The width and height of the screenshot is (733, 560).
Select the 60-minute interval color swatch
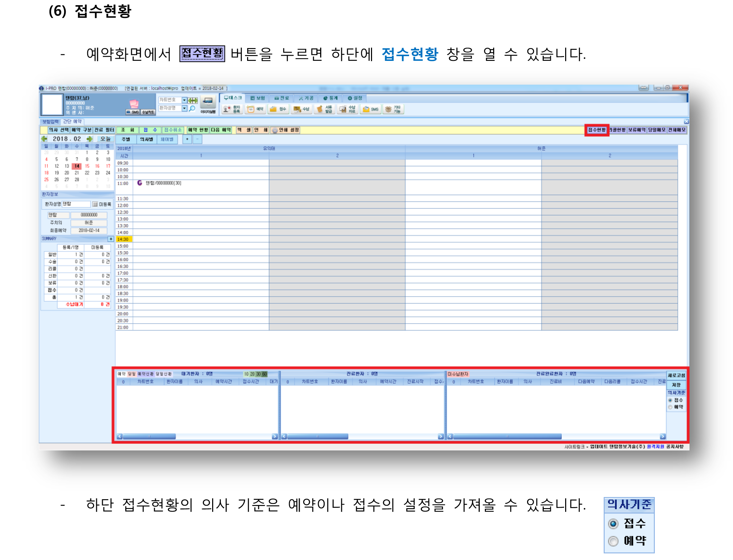(x=265, y=374)
